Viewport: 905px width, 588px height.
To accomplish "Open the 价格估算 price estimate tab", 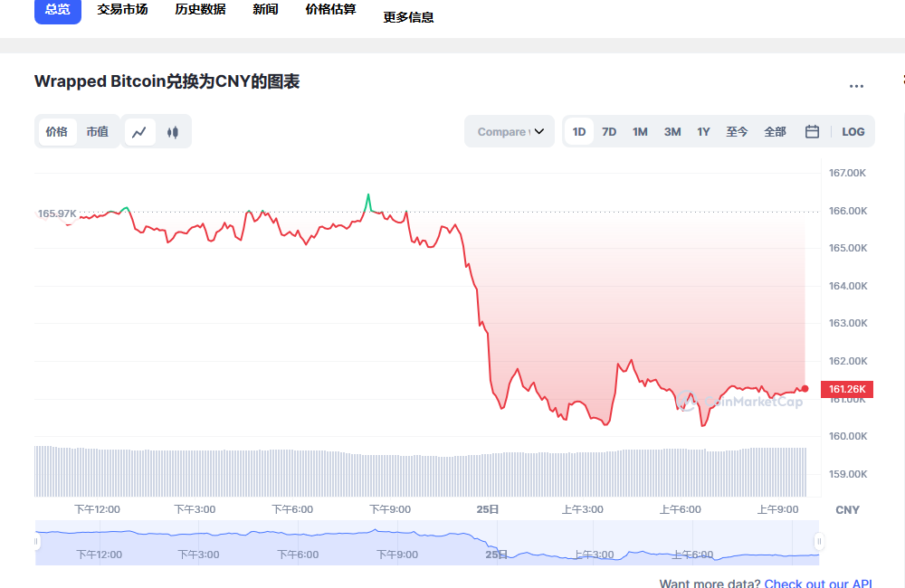I will 330,10.
